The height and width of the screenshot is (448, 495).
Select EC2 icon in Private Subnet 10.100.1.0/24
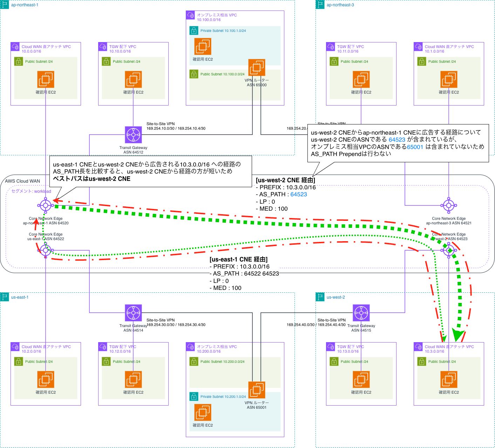203,46
